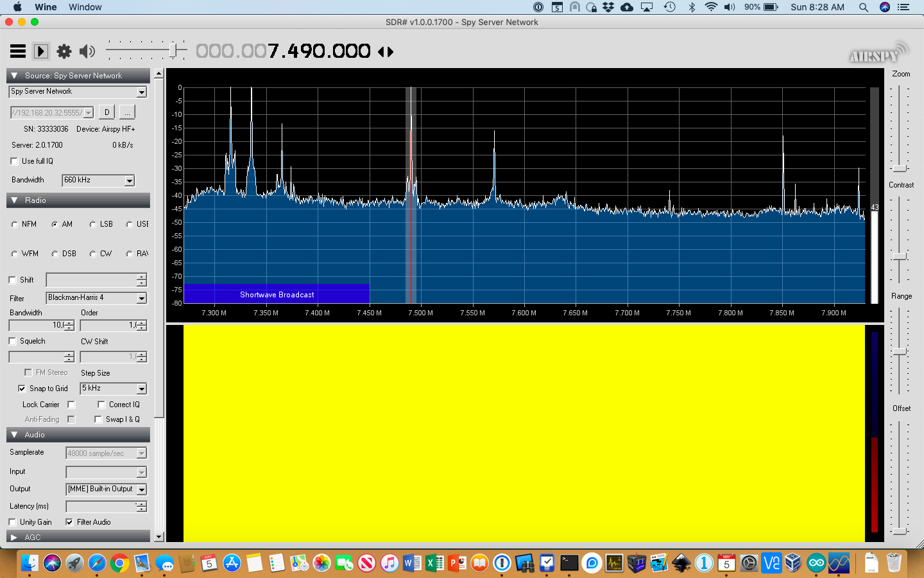Open PowerPoint from the dock
The height and width of the screenshot is (578, 924).
(x=457, y=563)
